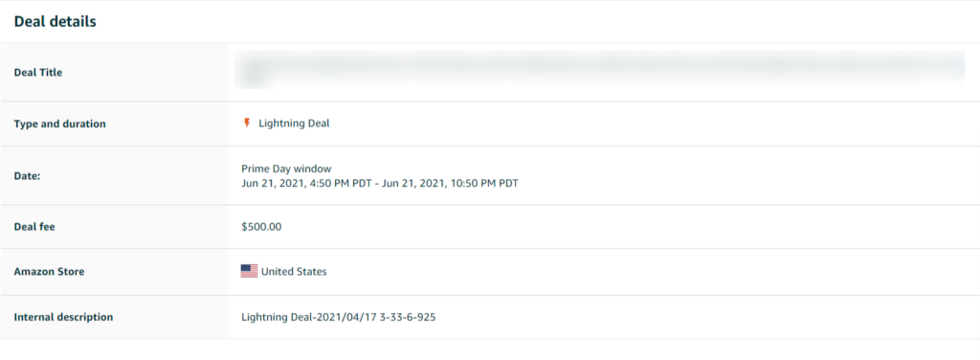Click the blurred deal title text

[x=600, y=69]
